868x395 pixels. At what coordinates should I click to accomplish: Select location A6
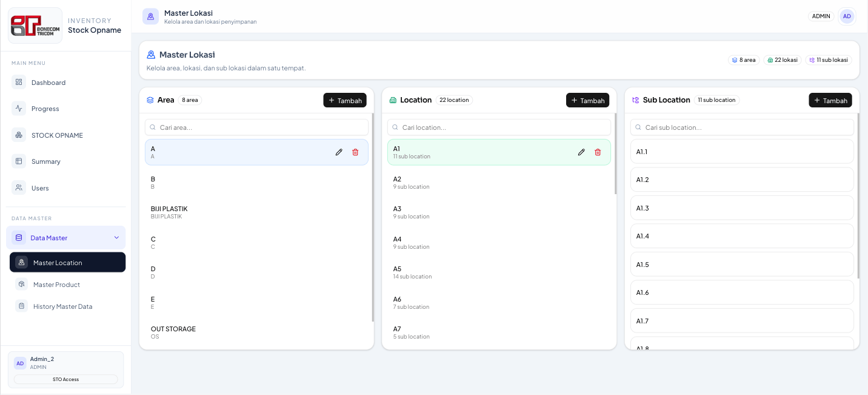499,303
